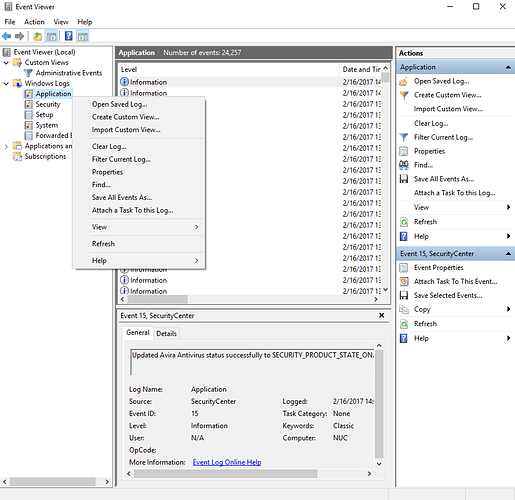Click event details vertical scrollbar thumb
This screenshot has width=515, height=500.
[379, 404]
